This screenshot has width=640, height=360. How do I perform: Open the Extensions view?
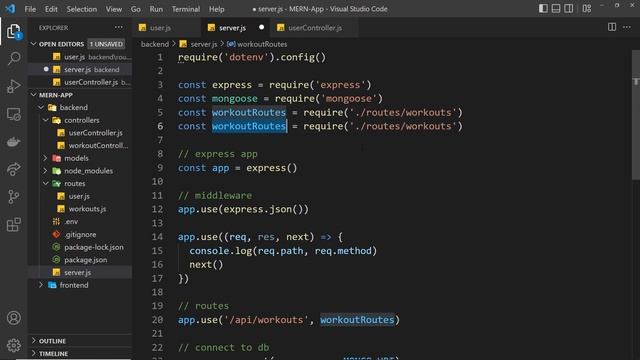click(13, 224)
